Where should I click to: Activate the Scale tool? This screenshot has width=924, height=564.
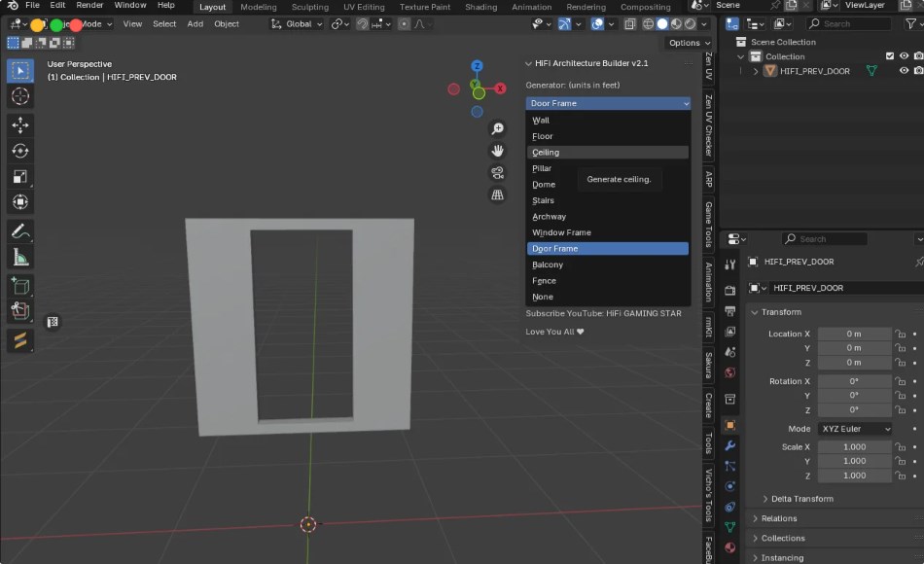(x=19, y=176)
